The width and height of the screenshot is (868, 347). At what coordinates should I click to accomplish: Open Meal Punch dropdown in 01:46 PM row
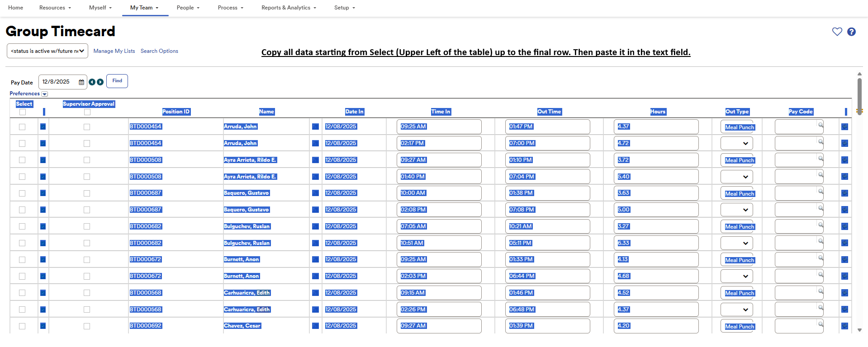coord(737,293)
